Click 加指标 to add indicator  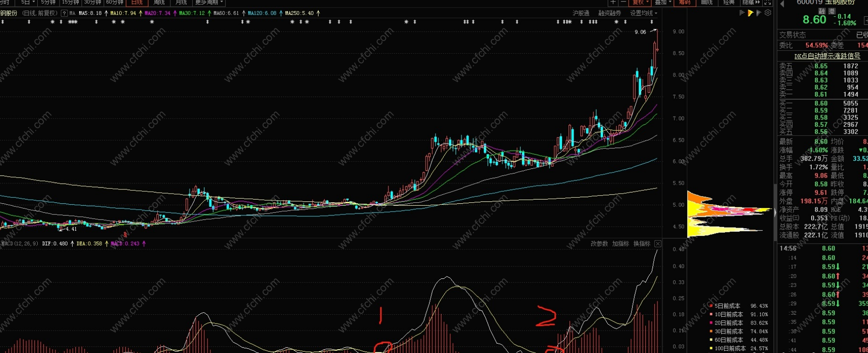(x=621, y=243)
